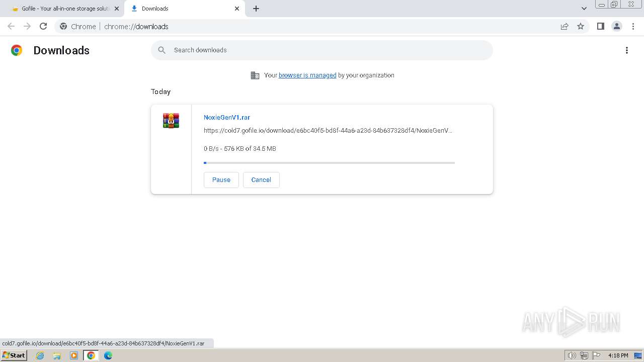
Task: Open File Explorer from taskbar
Action: [57, 355]
